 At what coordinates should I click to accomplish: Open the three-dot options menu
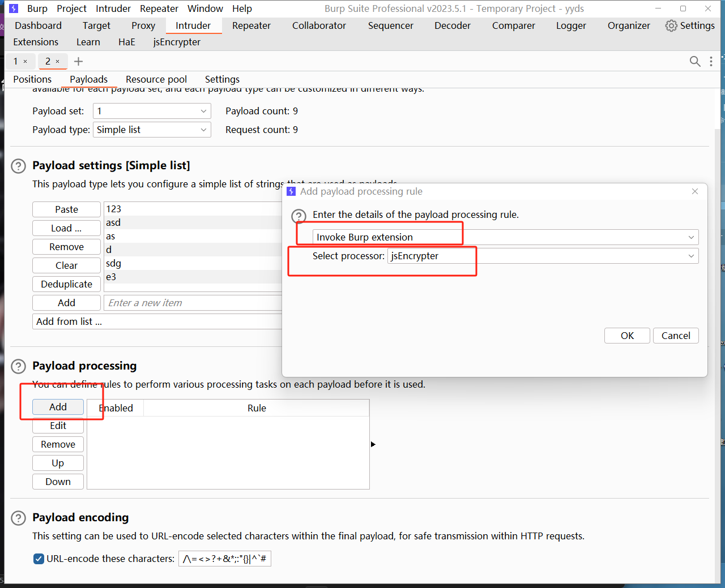(x=711, y=61)
